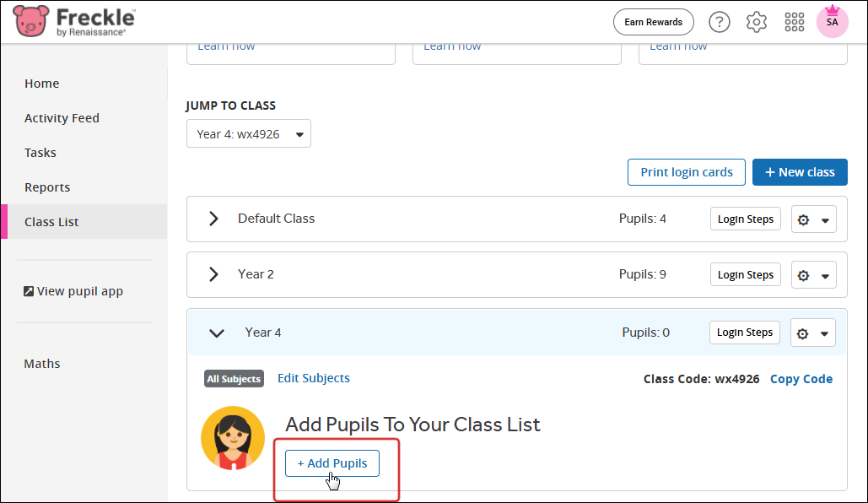Create a new class with New class button

[x=800, y=172]
